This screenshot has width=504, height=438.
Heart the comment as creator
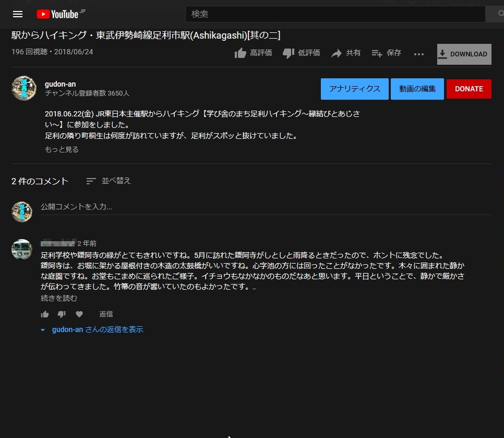79,314
